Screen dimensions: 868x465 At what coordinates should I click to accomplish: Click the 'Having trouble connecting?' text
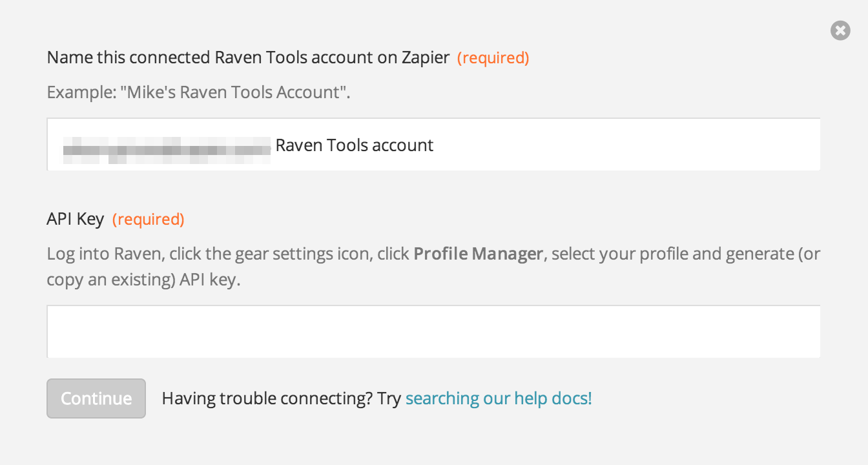[x=267, y=398]
